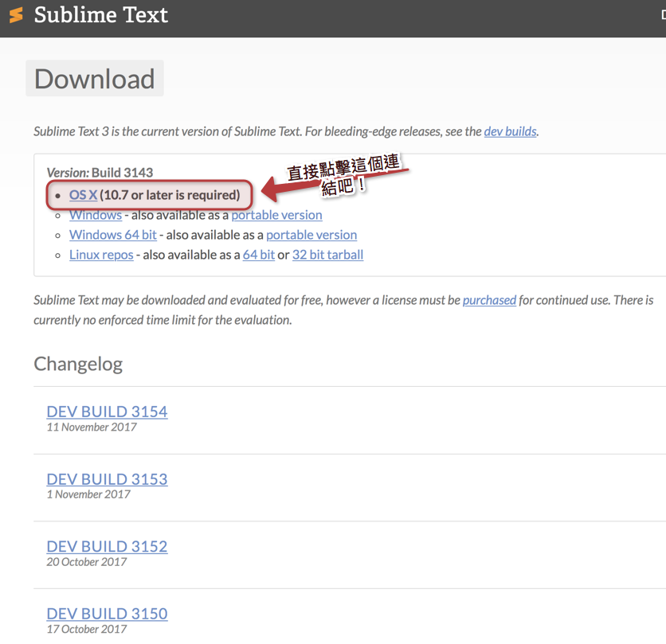Select the Changelog heading
This screenshot has width=666, height=644.
click(78, 365)
